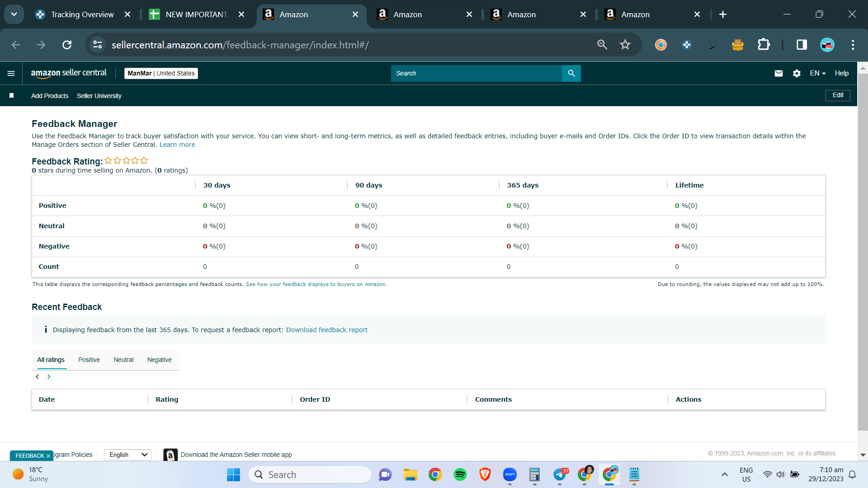The image size is (868, 488).
Task: Click the browser forward arrow
Action: 41,45
